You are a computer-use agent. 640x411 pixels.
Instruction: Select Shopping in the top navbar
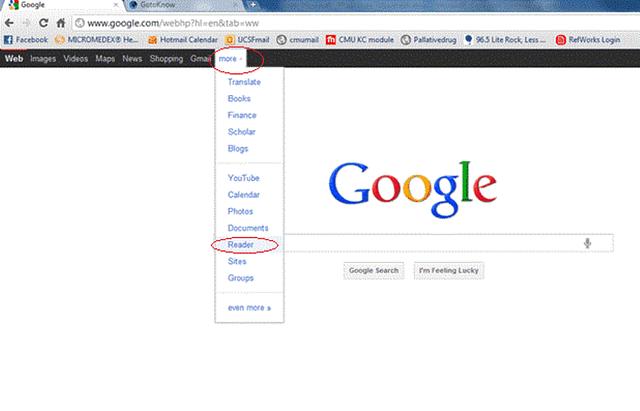[166, 59]
